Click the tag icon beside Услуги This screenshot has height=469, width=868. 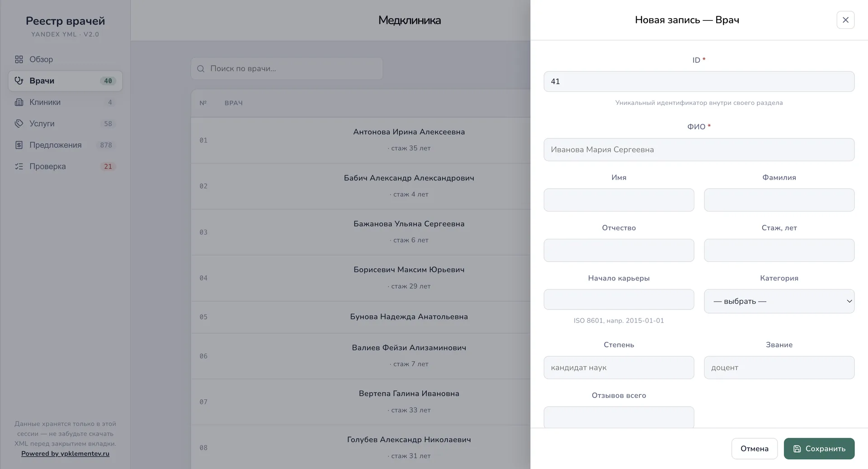tap(19, 123)
